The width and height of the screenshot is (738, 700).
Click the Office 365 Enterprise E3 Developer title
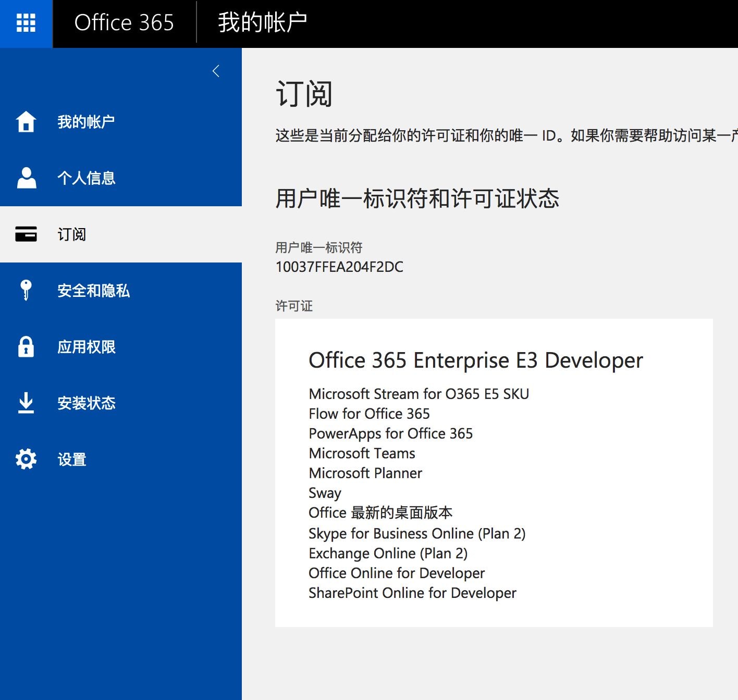click(x=476, y=360)
